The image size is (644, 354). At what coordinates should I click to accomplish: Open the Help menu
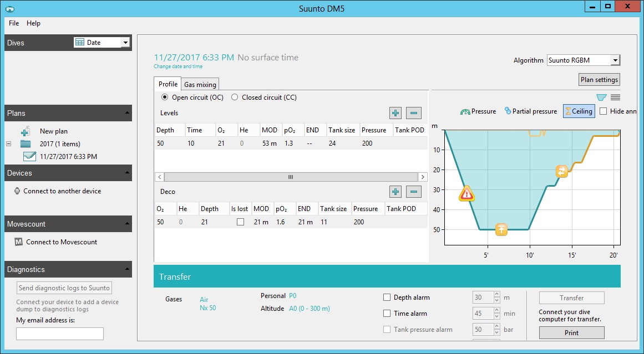click(34, 23)
